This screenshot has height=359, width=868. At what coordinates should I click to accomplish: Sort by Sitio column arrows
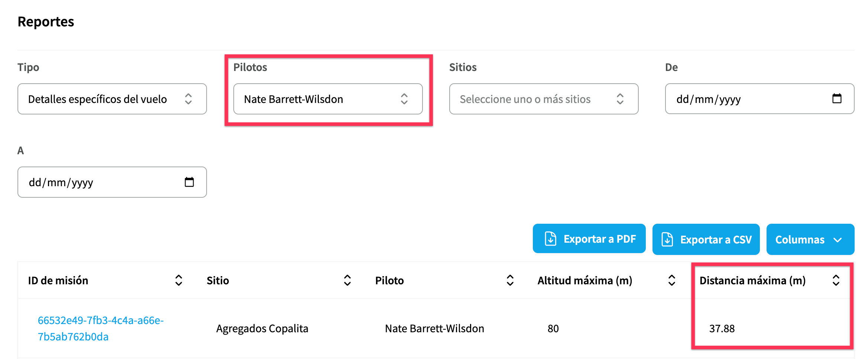[x=347, y=280]
